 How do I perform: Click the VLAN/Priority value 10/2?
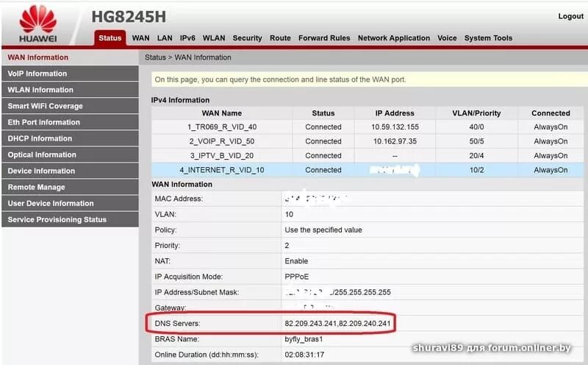(476, 170)
